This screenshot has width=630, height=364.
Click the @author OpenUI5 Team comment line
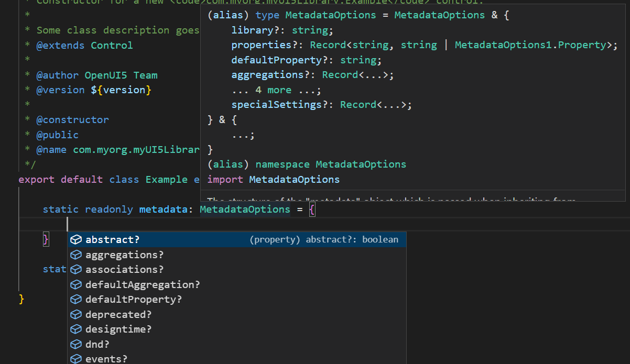[97, 75]
